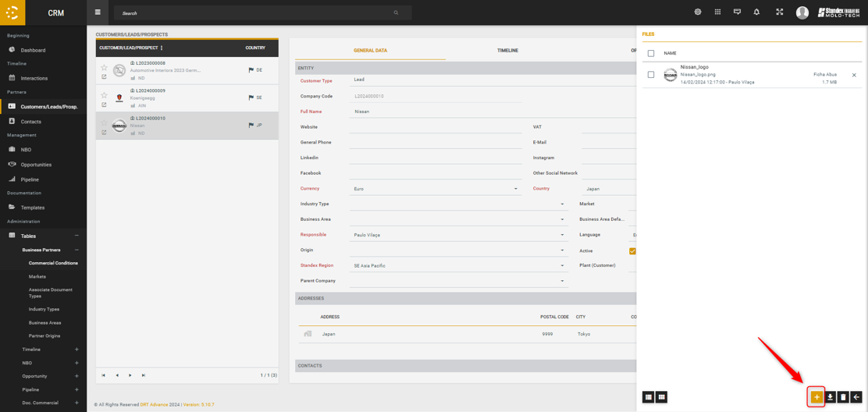The height and width of the screenshot is (412, 868).
Task: Click the back arrow icon in Files panel
Action: (x=856, y=397)
